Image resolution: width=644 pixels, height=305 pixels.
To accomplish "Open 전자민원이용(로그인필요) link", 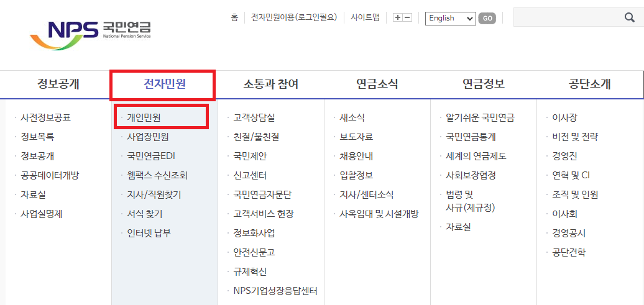I will [x=294, y=17].
